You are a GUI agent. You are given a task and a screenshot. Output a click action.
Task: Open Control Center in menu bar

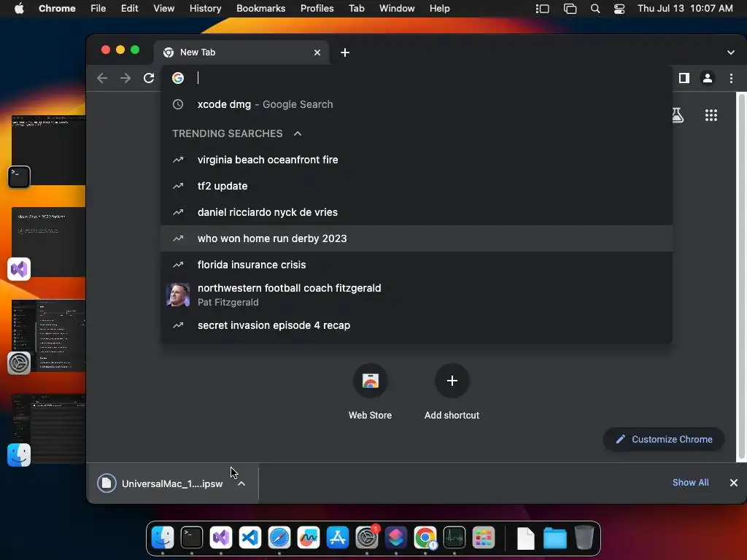pos(619,9)
